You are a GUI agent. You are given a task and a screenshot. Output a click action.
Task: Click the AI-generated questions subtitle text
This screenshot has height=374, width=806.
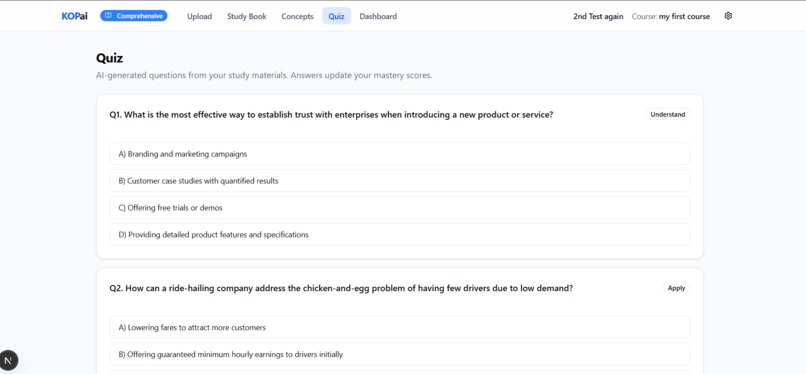click(x=264, y=76)
